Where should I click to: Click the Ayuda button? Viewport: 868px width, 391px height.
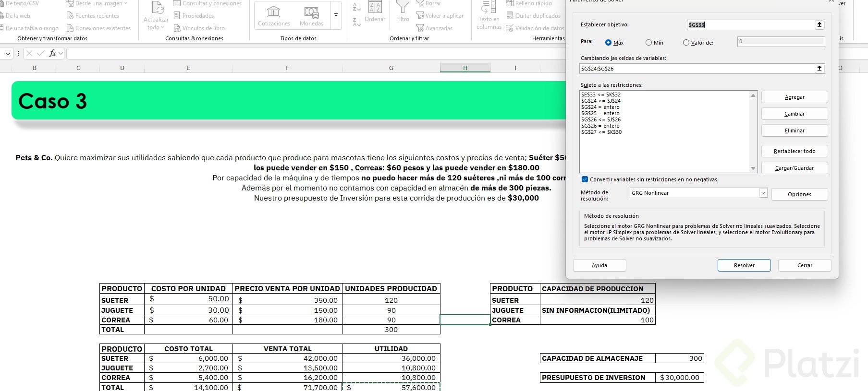599,265
